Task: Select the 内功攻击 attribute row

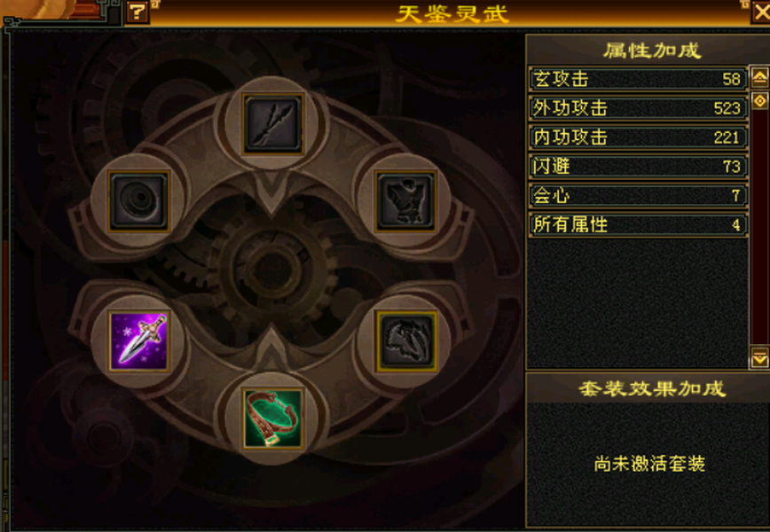Action: point(638,137)
